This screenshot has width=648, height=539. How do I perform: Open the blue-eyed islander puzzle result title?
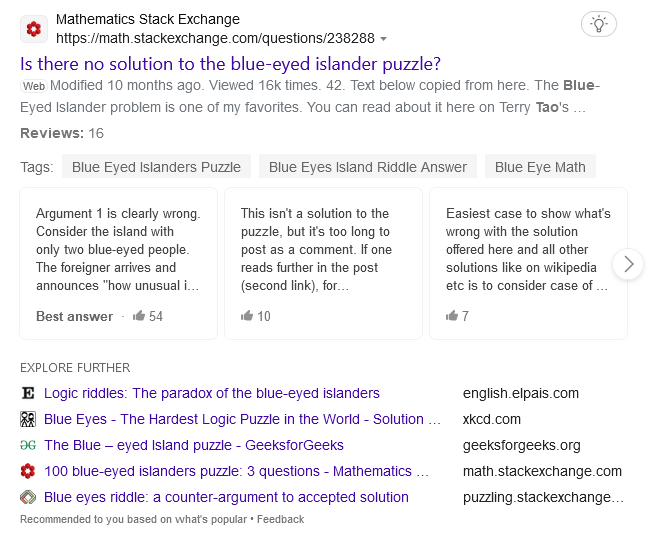[231, 64]
